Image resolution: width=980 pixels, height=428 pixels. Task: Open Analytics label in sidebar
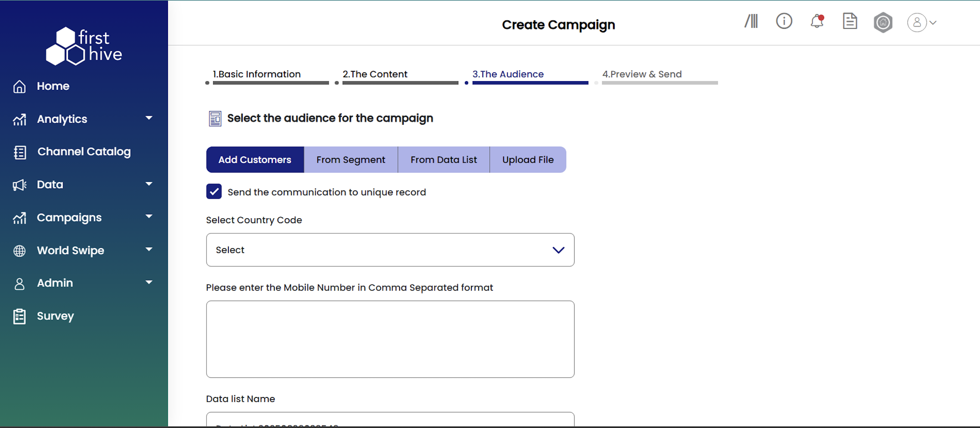pos(62,119)
